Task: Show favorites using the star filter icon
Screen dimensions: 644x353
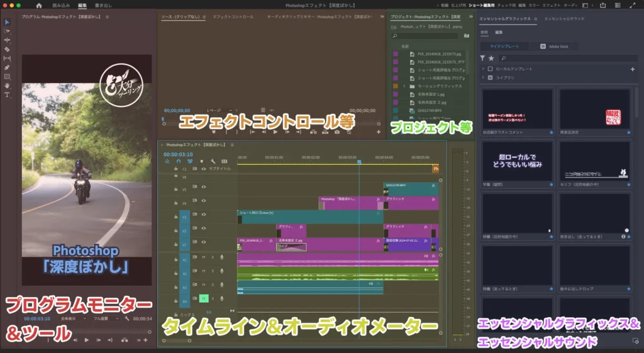Action: click(x=491, y=58)
